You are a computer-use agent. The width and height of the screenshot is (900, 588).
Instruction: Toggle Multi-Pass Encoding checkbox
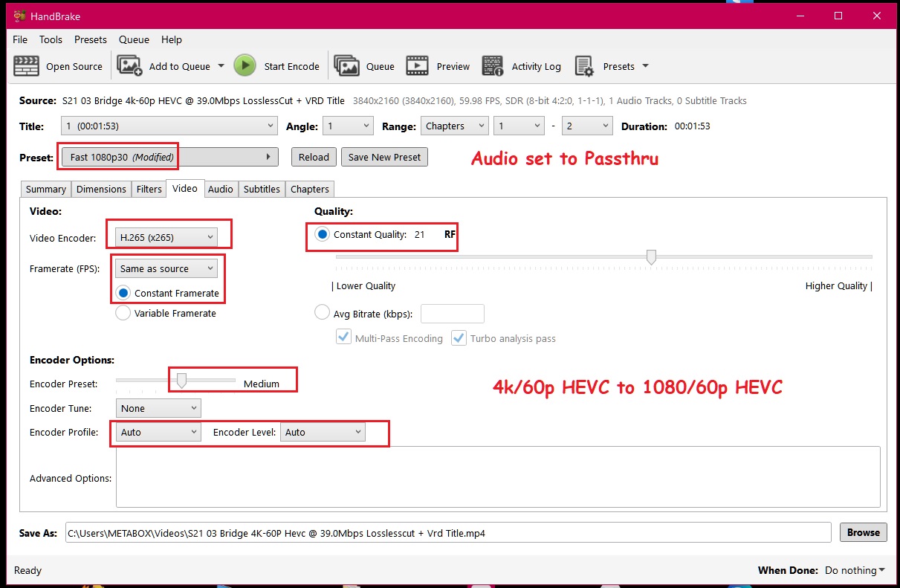tap(344, 338)
